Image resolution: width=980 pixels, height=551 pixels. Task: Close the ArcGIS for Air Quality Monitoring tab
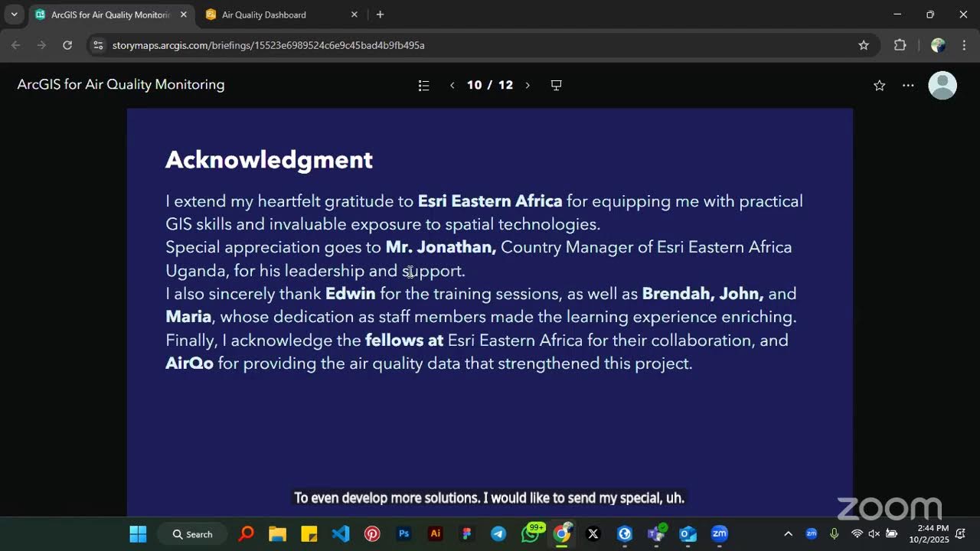point(183,15)
